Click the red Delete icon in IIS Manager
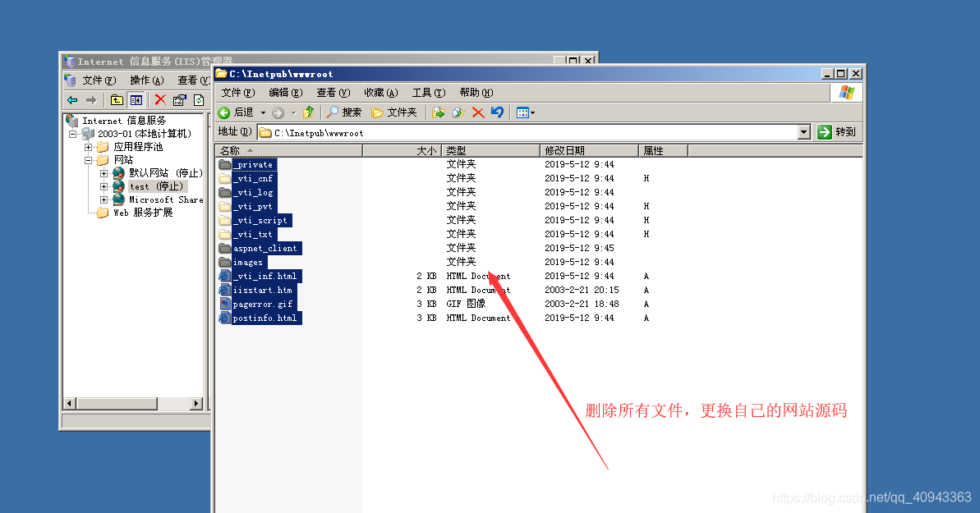Image resolution: width=980 pixels, height=513 pixels. [x=160, y=100]
